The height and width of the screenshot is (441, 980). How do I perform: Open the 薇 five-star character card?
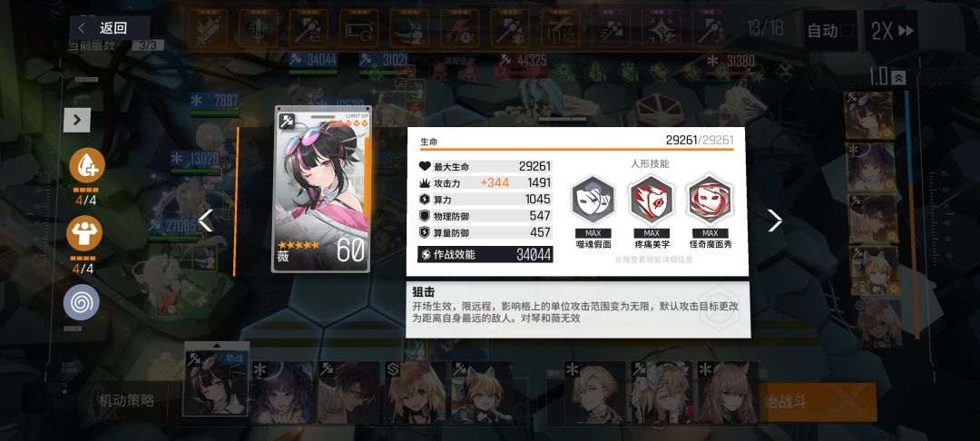[x=321, y=190]
